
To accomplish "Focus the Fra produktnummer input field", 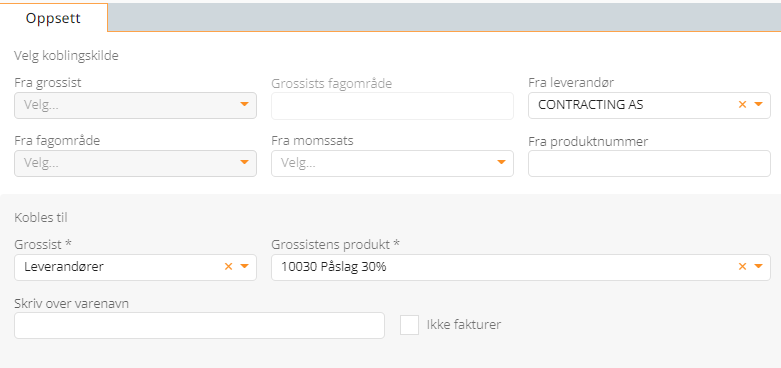I will pyautogui.click(x=650, y=163).
